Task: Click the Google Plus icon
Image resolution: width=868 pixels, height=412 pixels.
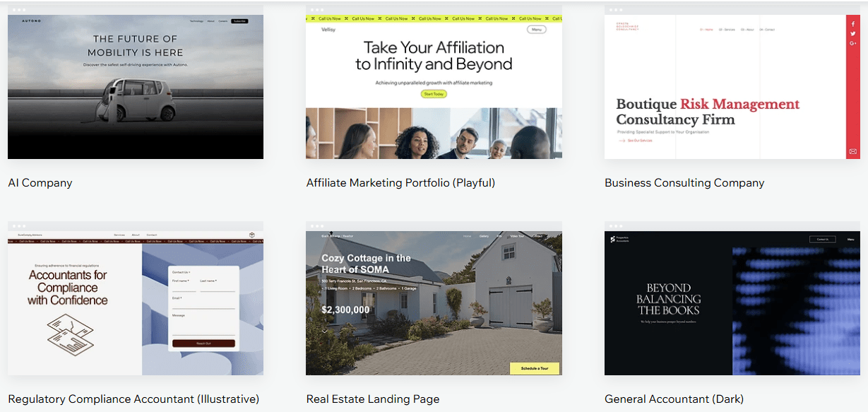Action: click(853, 44)
